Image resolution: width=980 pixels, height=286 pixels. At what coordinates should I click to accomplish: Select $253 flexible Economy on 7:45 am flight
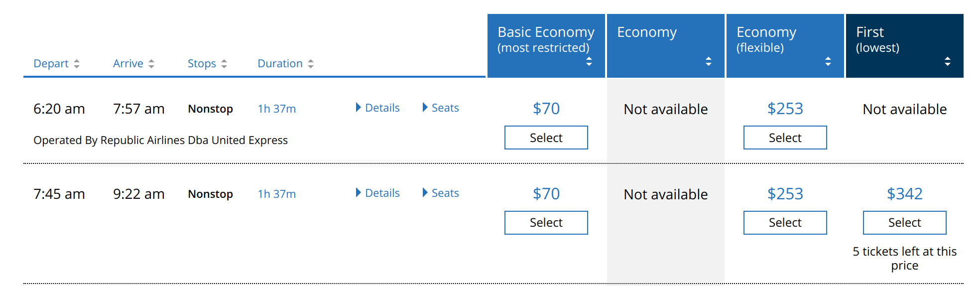click(x=785, y=223)
